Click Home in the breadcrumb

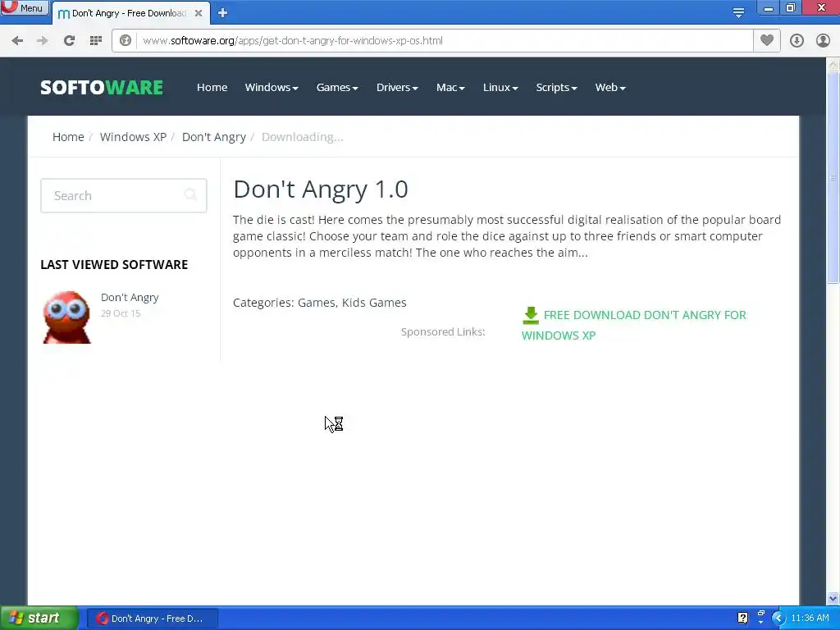tap(68, 137)
